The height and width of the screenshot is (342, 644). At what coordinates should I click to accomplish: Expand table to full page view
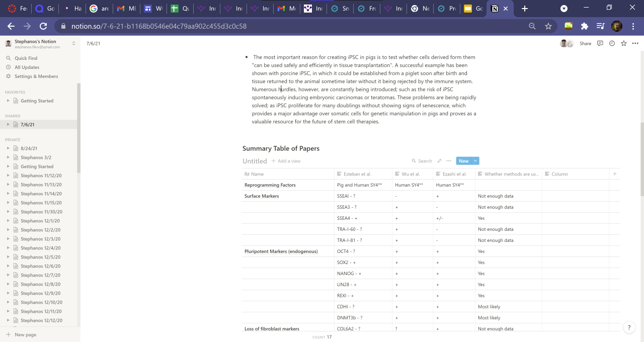pos(439,161)
